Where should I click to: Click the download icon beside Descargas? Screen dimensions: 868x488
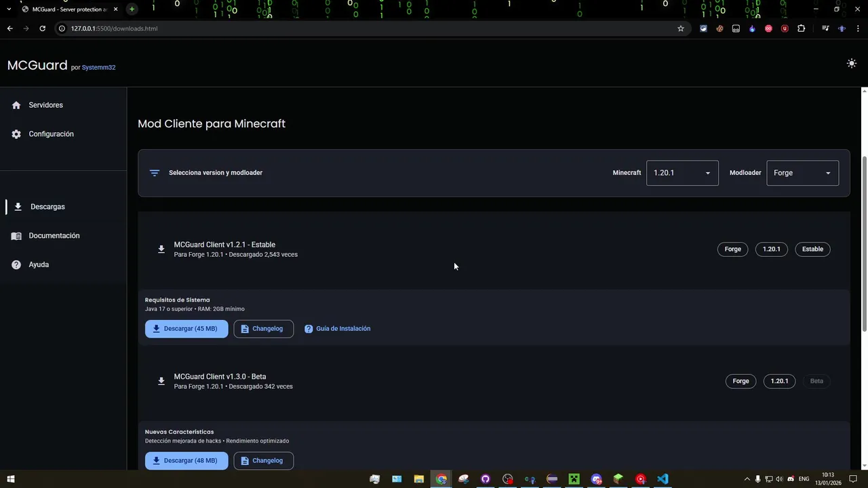click(18, 207)
